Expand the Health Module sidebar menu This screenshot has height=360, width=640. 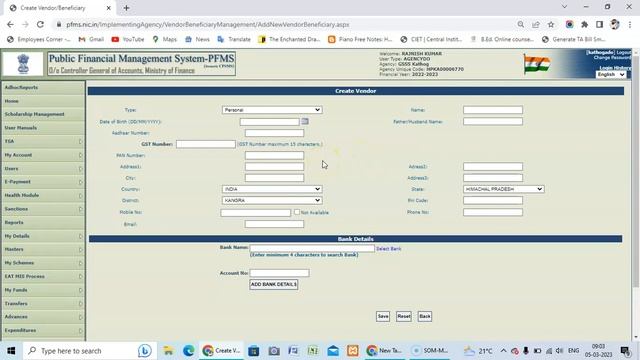[43, 196]
